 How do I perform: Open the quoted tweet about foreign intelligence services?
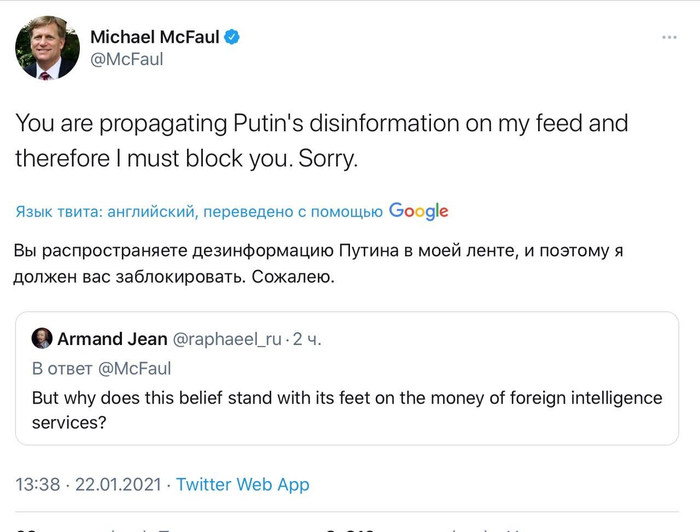click(346, 410)
